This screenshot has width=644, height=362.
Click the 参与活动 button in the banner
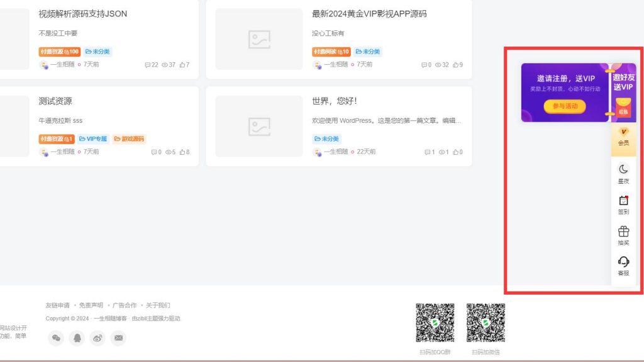(565, 106)
